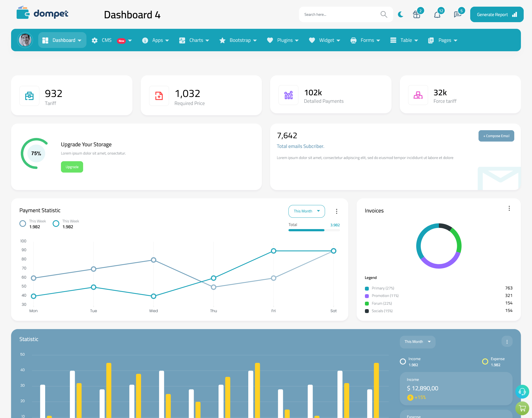Image resolution: width=532 pixels, height=418 pixels.
Task: Toggle the Expense radio button in Statistic
Action: (x=485, y=359)
